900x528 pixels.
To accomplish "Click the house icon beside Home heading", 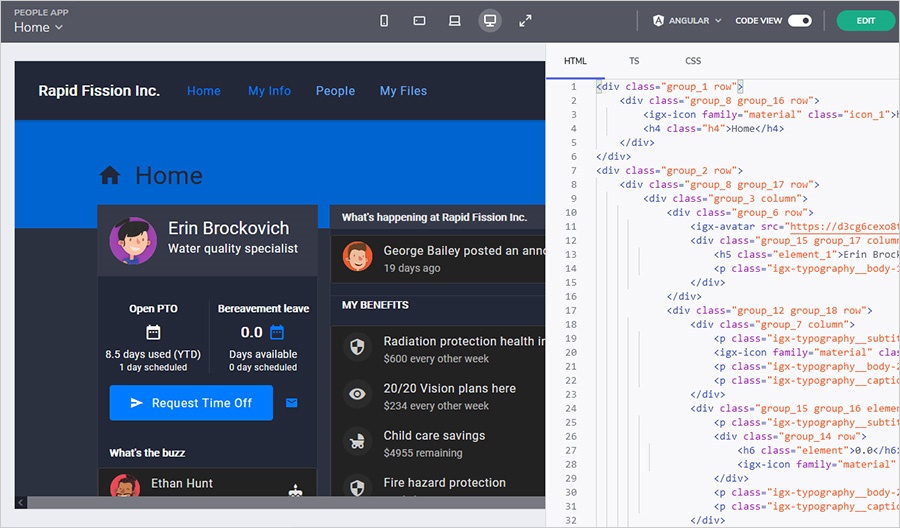I will [x=110, y=175].
